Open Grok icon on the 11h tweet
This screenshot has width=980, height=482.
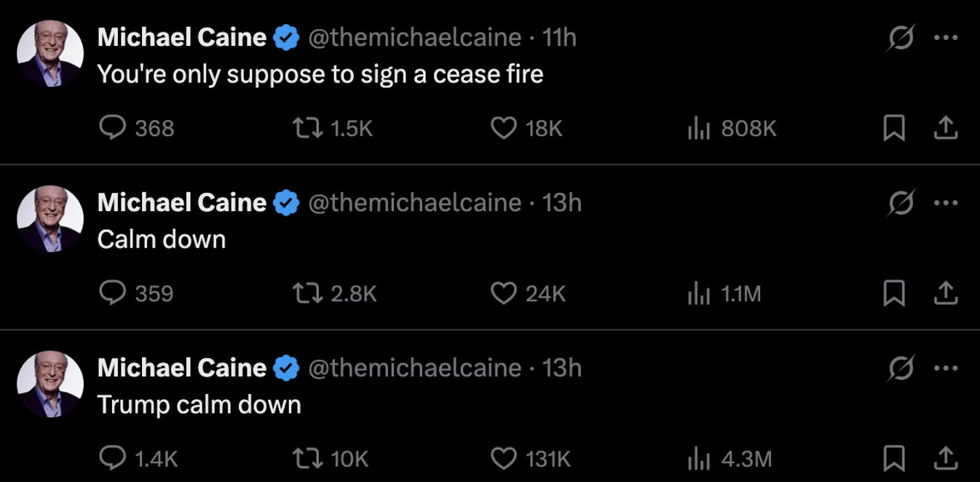[x=901, y=37]
